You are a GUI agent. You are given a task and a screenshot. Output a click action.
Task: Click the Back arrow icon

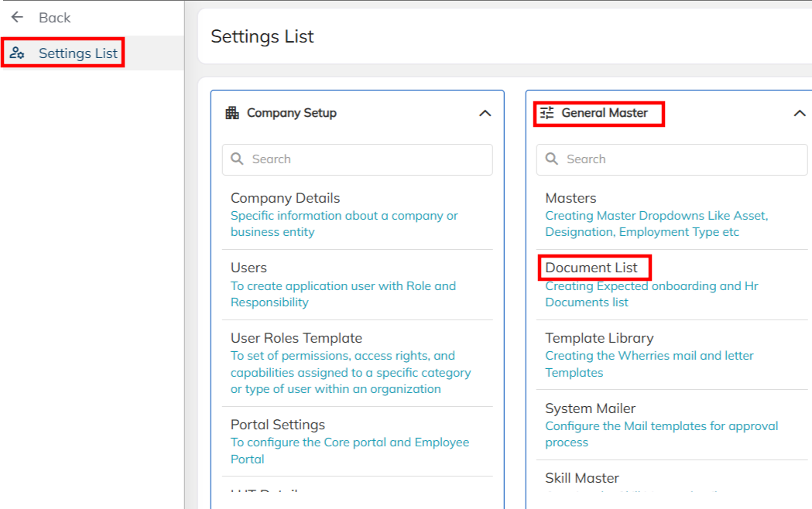pos(17,17)
